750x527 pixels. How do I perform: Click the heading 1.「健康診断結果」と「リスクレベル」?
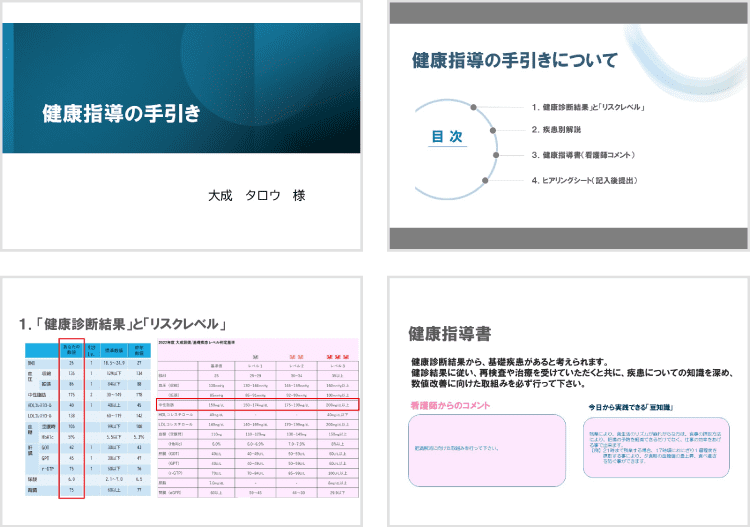(128, 324)
